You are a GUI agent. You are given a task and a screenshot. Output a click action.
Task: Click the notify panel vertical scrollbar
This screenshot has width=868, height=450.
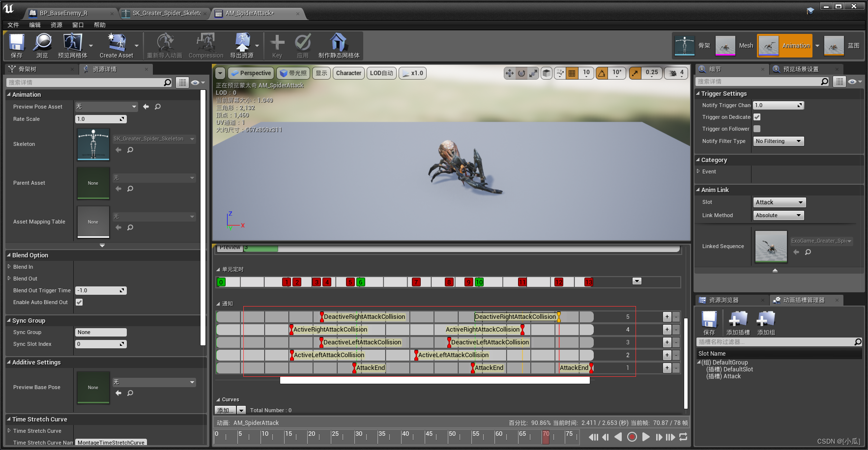(x=686, y=364)
